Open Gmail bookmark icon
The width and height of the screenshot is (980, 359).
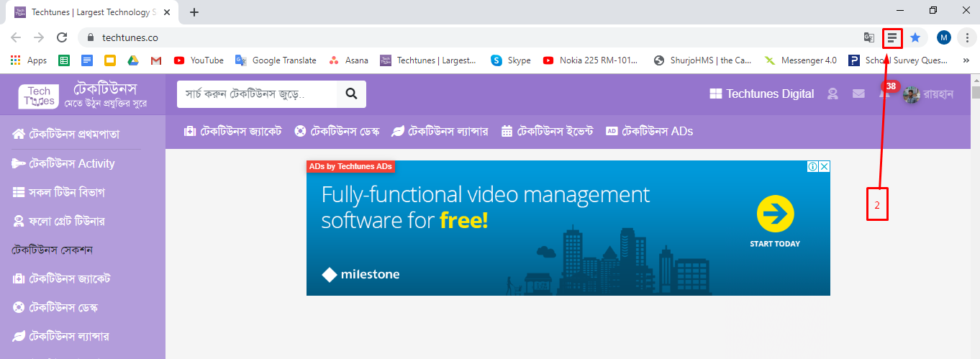156,60
